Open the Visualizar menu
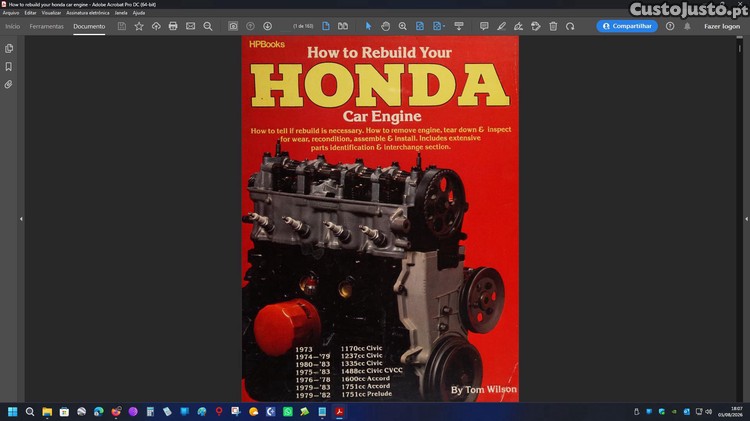This screenshot has width=750, height=421. pyautogui.click(x=51, y=13)
